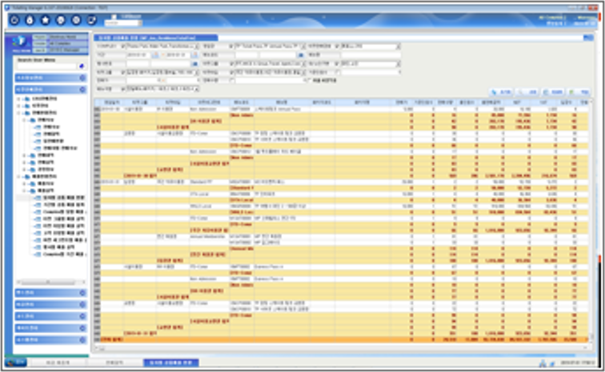Switch to the first tab in bottom tab bar
This screenshot has width=605, height=372.
coord(58,363)
